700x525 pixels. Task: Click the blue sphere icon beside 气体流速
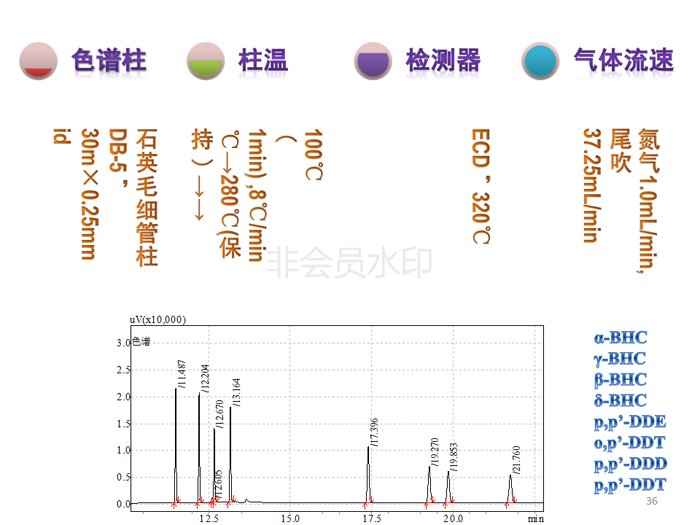[541, 61]
